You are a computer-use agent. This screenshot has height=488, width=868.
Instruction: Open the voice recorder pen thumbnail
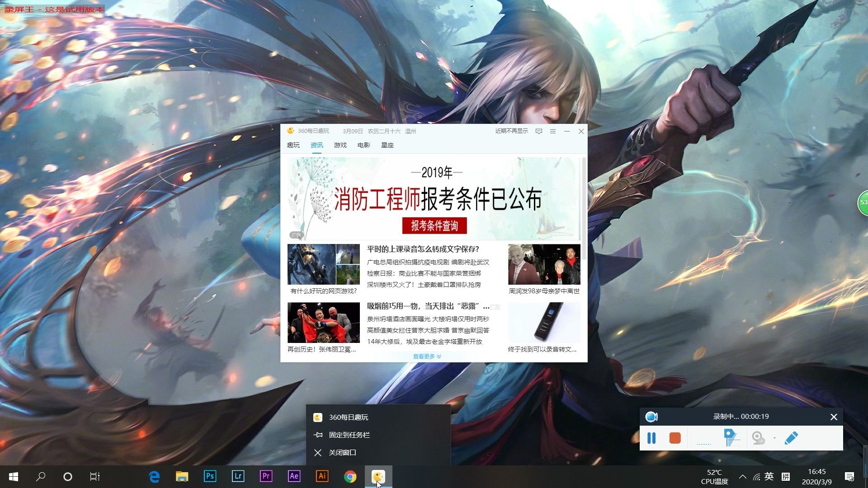tap(544, 323)
